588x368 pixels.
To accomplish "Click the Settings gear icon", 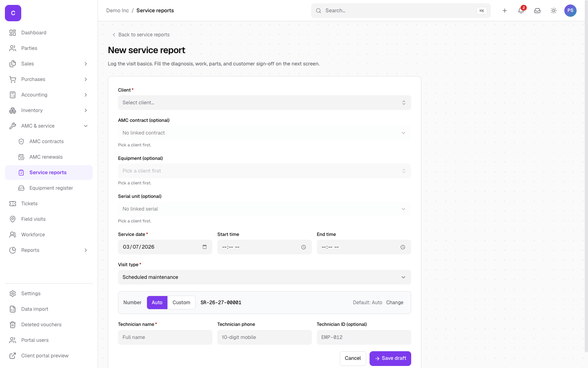I will (13, 294).
